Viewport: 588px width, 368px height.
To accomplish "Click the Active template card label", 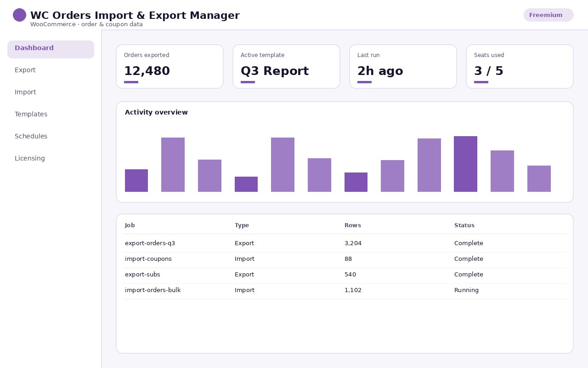I will pos(262,55).
